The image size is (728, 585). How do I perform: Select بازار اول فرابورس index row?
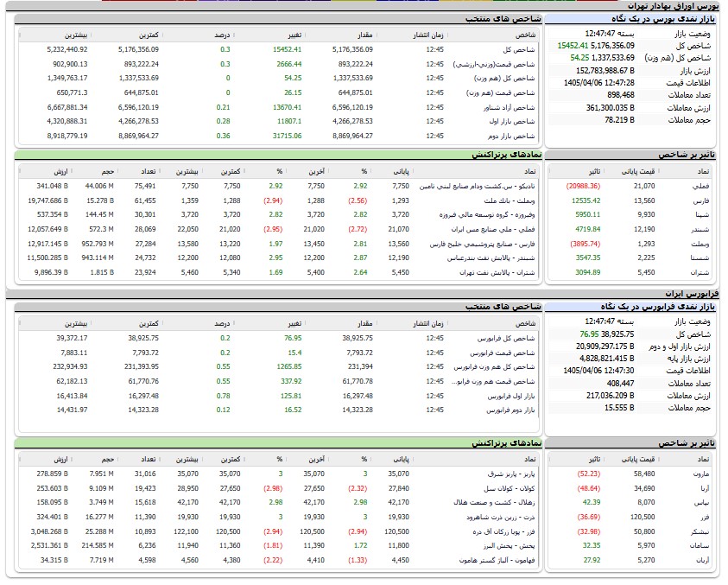(279, 397)
